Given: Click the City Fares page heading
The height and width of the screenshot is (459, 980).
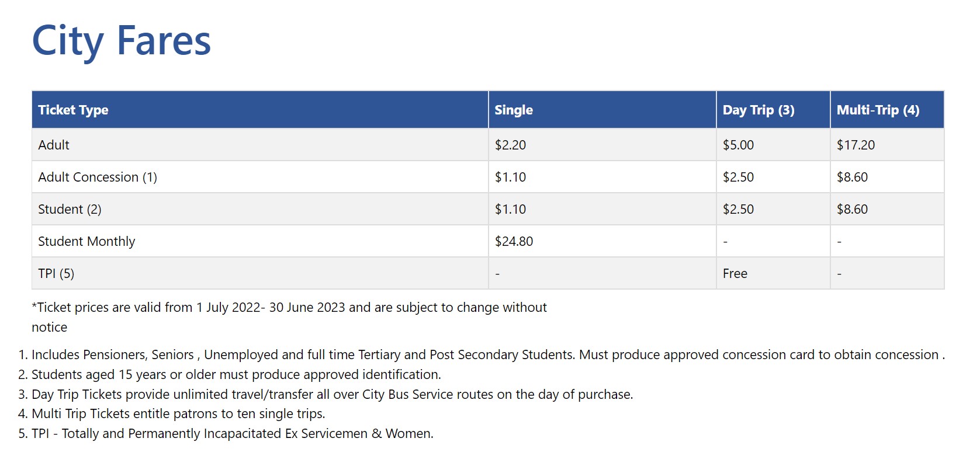Looking at the screenshot, I should 121,41.
